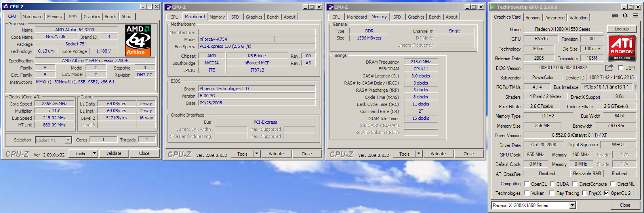Open SPD tab in CPU-Z processor window
The width and height of the screenshot is (644, 213).
tap(73, 17)
